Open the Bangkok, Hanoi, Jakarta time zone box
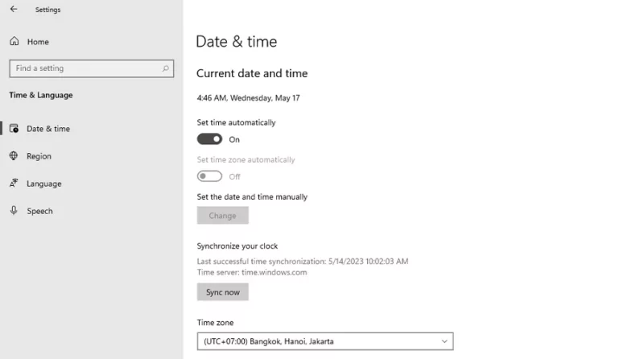 click(x=325, y=341)
